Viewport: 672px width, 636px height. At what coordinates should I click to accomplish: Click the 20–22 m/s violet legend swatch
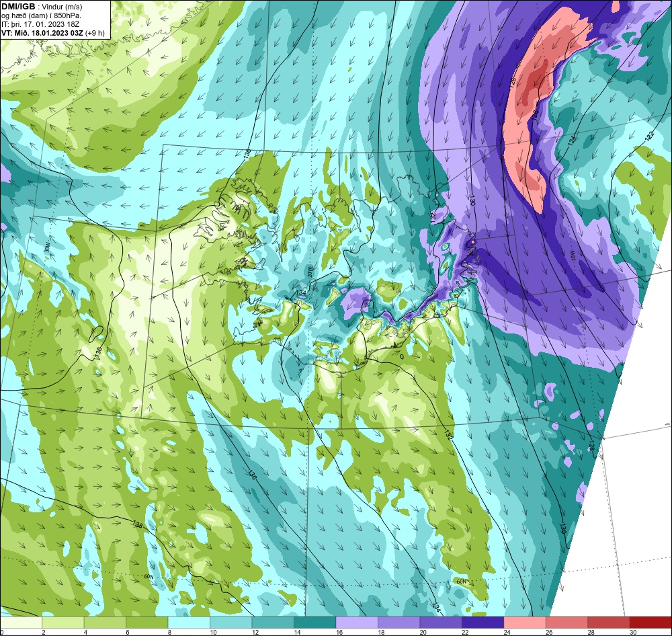point(441,622)
